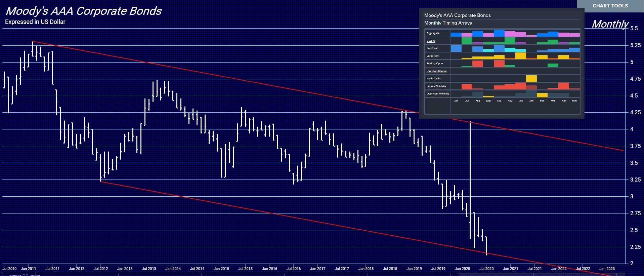Click the 4.25 value on price axis
The image size is (644, 276).
click(635, 113)
